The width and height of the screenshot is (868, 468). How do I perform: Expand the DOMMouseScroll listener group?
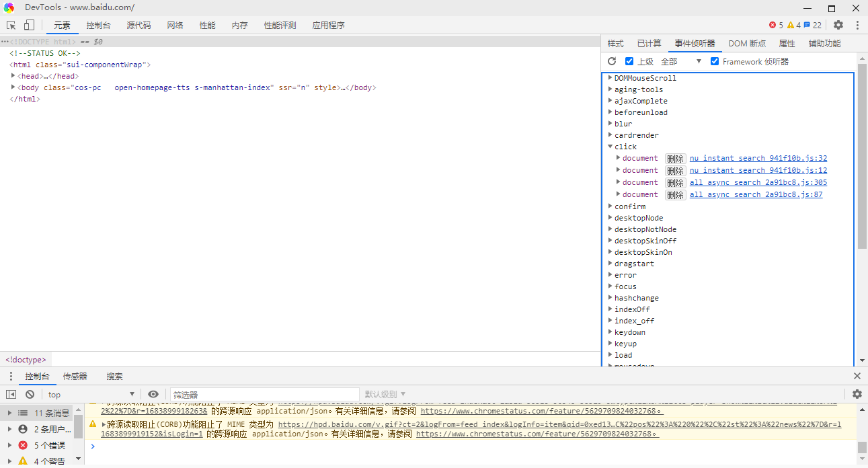(610, 77)
